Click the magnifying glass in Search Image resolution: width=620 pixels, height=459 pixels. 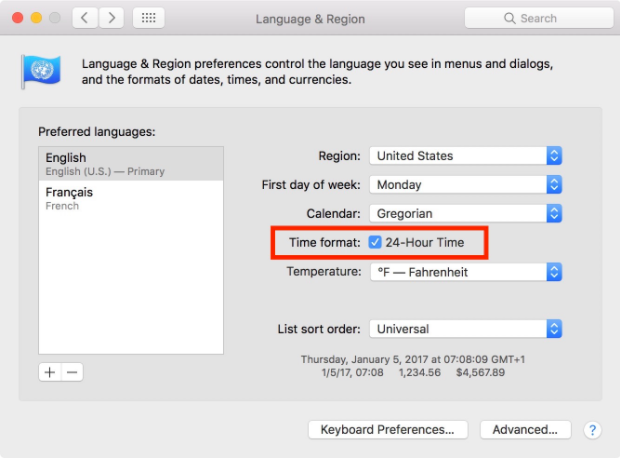tap(510, 18)
